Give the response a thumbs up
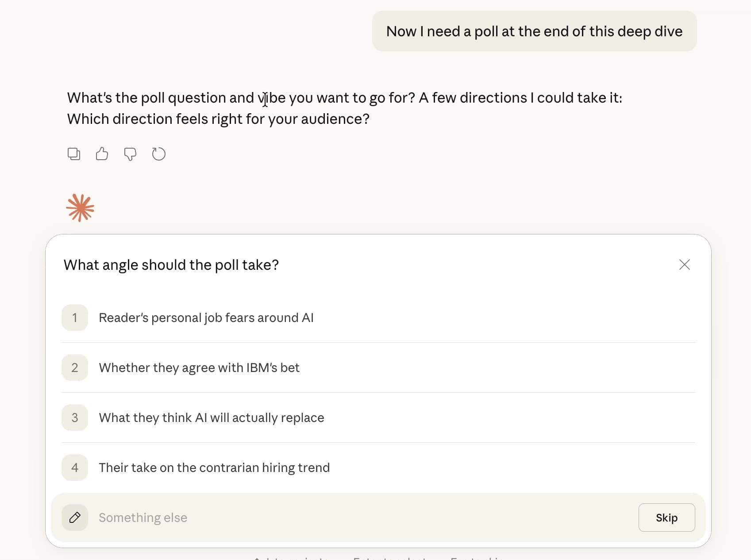Image resolution: width=751 pixels, height=560 pixels. pyautogui.click(x=102, y=154)
